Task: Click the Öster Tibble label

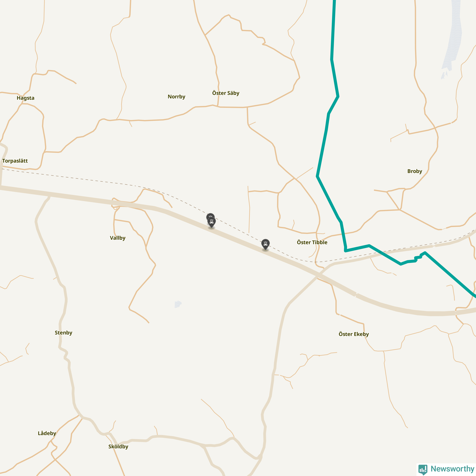Action: tap(312, 242)
